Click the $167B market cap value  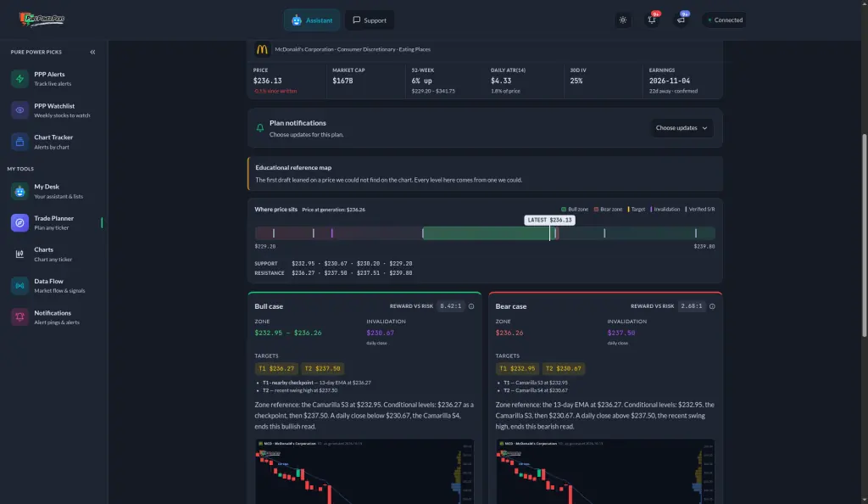[x=342, y=81]
